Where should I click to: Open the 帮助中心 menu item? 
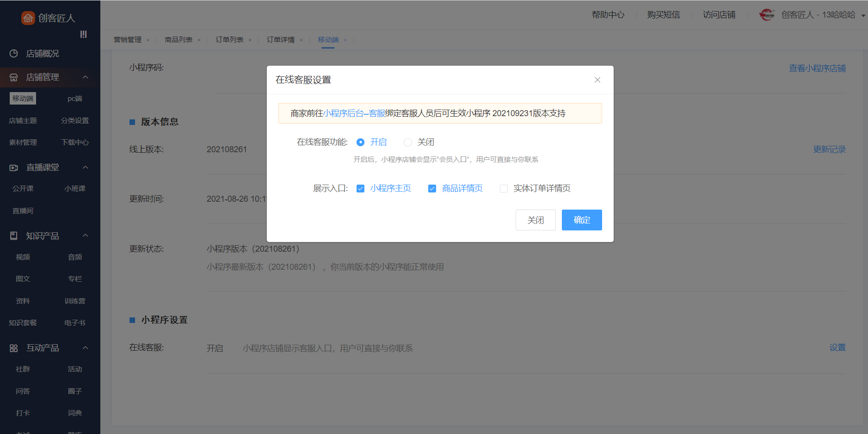pos(608,15)
